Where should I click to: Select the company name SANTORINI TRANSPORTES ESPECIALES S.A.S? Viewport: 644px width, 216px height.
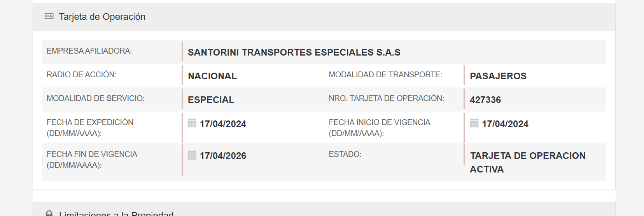[294, 52]
